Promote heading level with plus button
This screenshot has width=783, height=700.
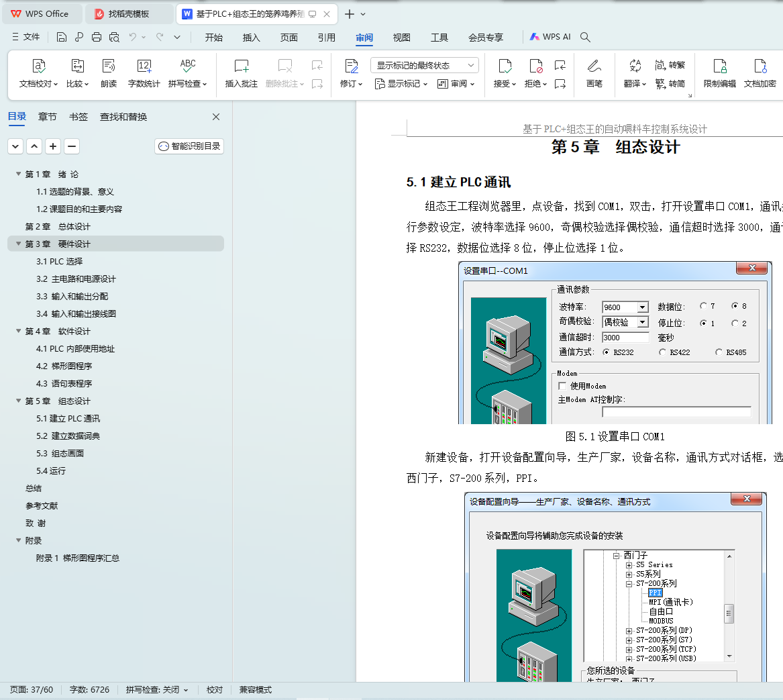pos(53,146)
